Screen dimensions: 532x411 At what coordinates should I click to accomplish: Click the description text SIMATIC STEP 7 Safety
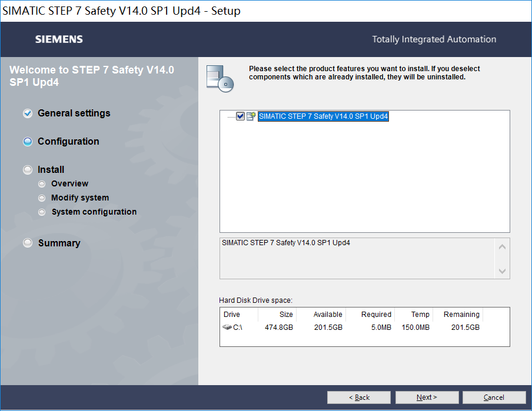click(285, 243)
